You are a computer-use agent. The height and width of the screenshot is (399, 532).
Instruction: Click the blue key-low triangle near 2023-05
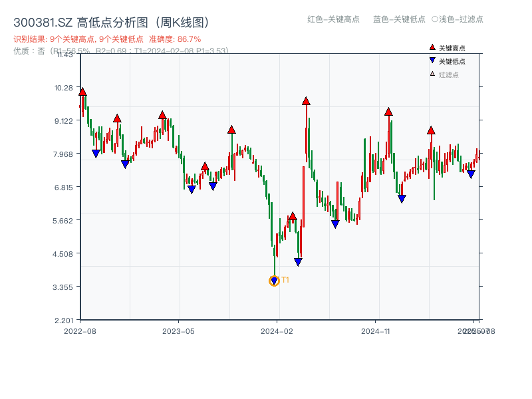pos(191,189)
